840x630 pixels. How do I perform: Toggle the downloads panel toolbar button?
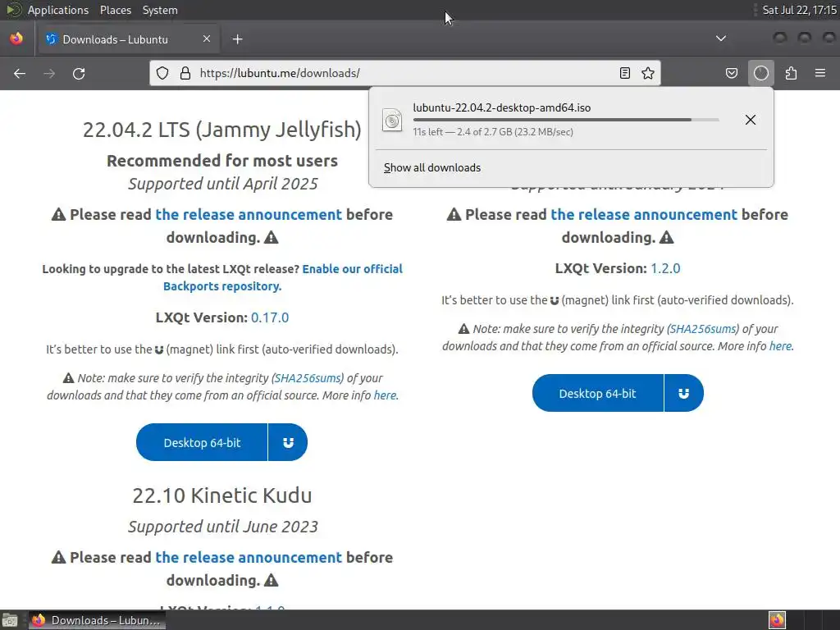tap(760, 73)
